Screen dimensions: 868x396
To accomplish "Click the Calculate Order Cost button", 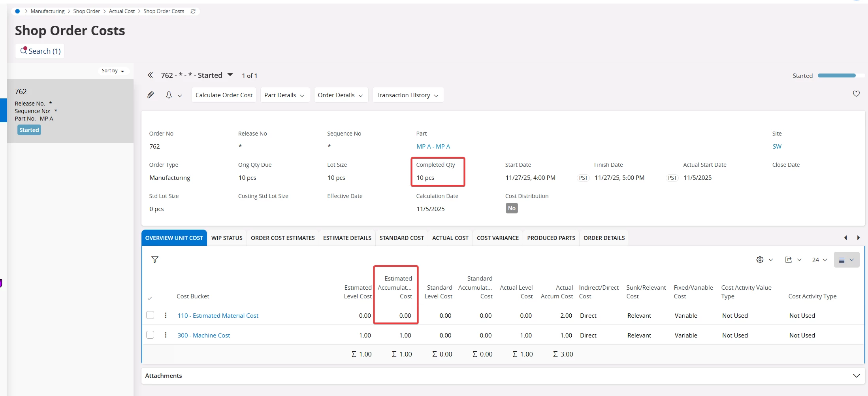I will point(224,95).
